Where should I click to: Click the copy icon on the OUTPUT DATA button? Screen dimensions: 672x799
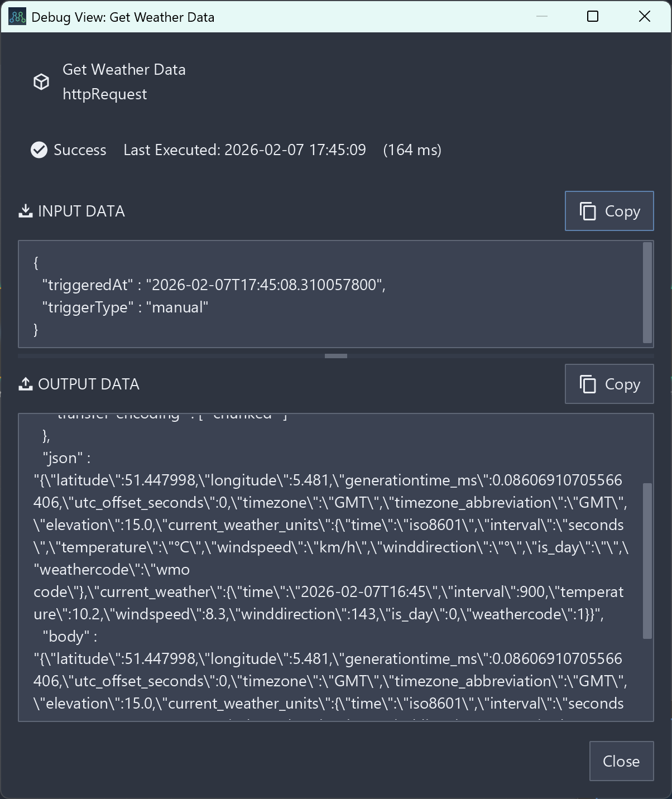[588, 384]
